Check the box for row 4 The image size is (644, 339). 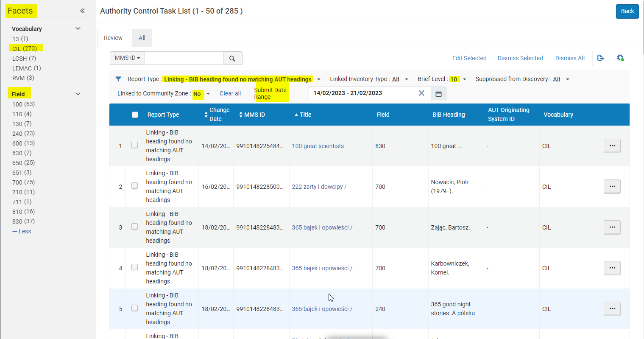click(x=134, y=267)
